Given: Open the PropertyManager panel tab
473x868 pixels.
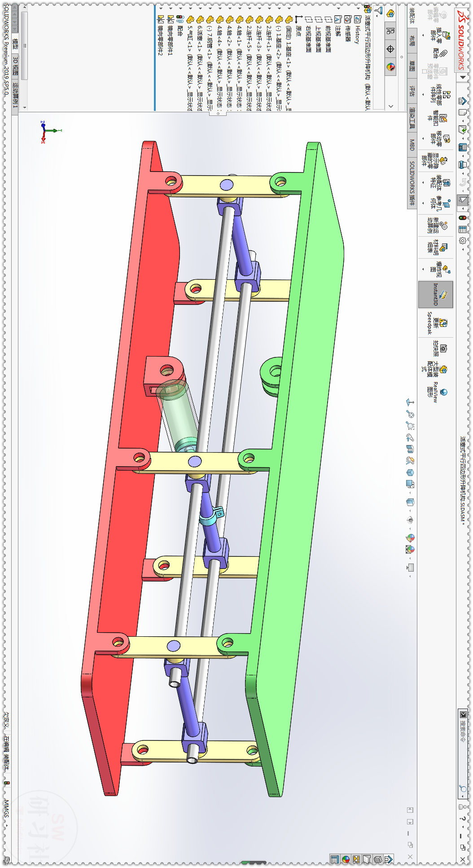Looking at the screenshot, I should point(390,31).
